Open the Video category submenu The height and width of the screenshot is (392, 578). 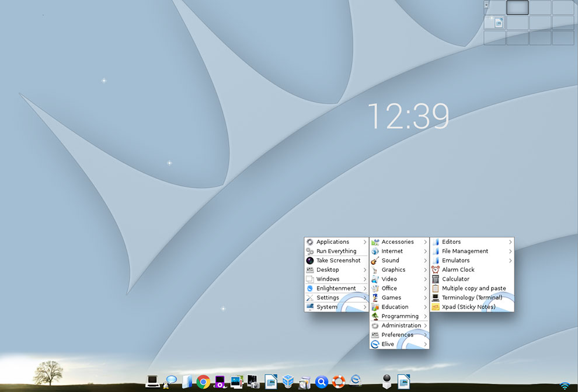pyautogui.click(x=399, y=279)
